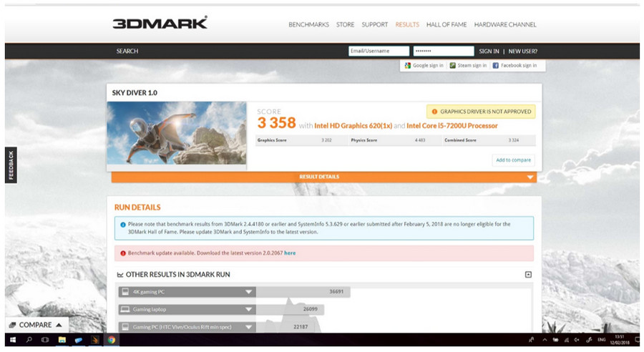
Task: Expand the Gaming laptop dropdown
Action: [249, 310]
